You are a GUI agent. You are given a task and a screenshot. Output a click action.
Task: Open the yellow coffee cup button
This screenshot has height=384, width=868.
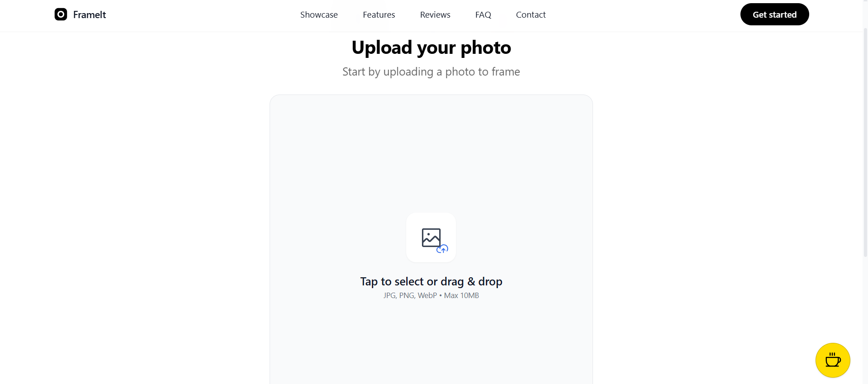pos(833,360)
